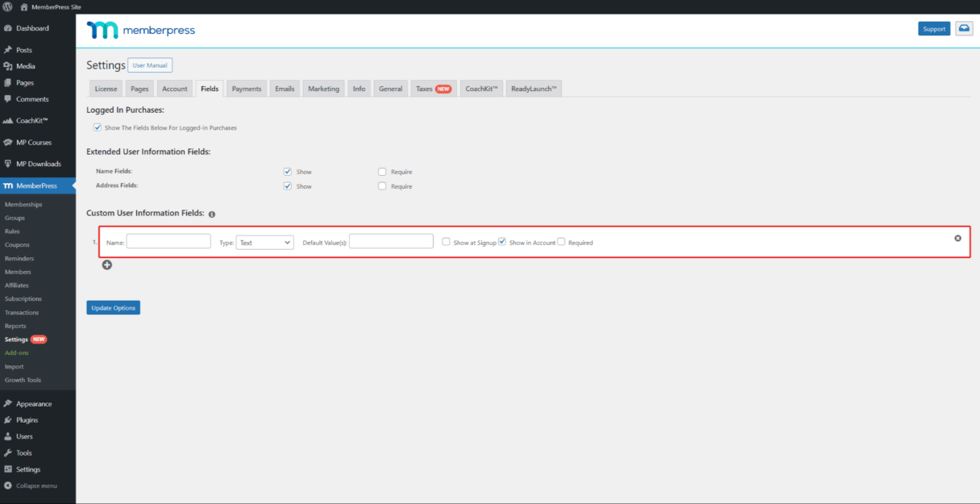Click the add custom field plus icon
980x504 pixels.
107,265
